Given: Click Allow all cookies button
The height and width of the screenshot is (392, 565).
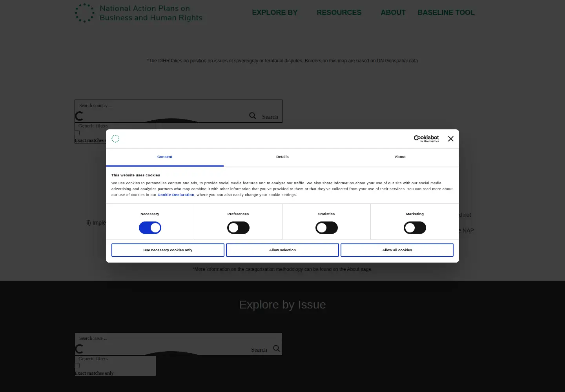Looking at the screenshot, I should [x=397, y=250].
